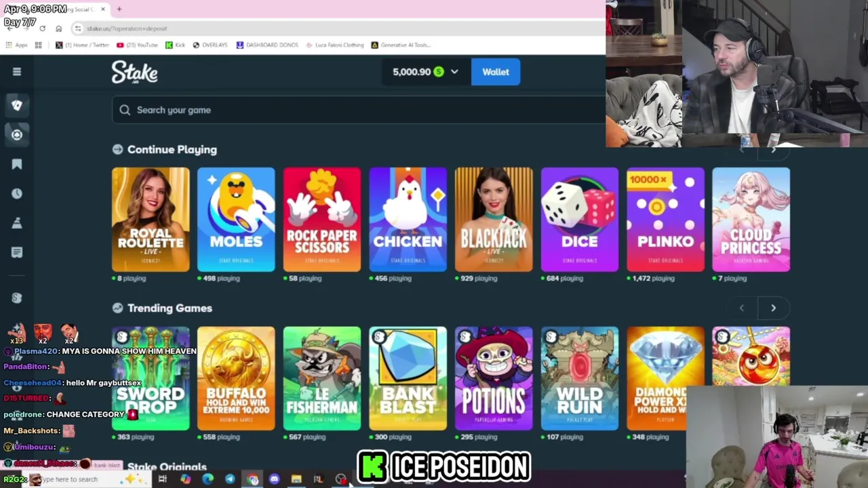The image size is (868, 488).
Task: Open the Challenges icon in sidebar
Action: (x=17, y=223)
